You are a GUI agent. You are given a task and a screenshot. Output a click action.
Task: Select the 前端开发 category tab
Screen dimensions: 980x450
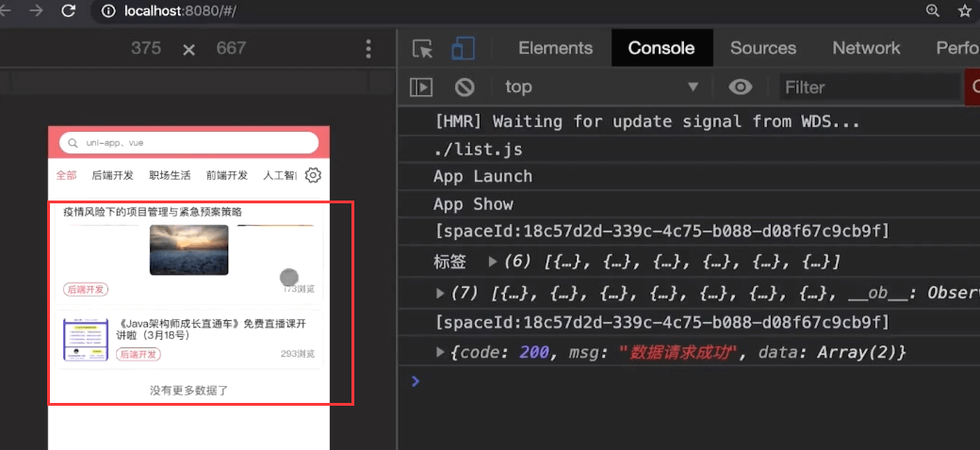227,175
